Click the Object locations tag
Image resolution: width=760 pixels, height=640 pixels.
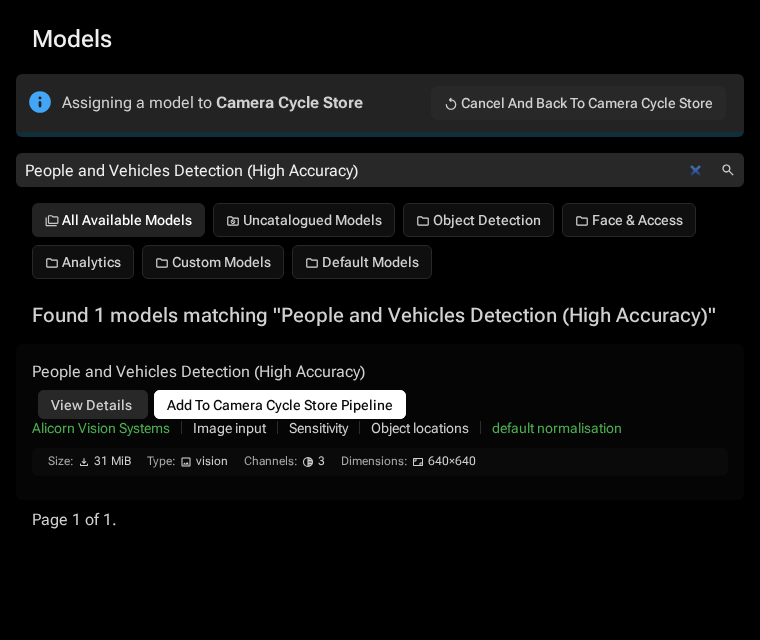click(420, 429)
